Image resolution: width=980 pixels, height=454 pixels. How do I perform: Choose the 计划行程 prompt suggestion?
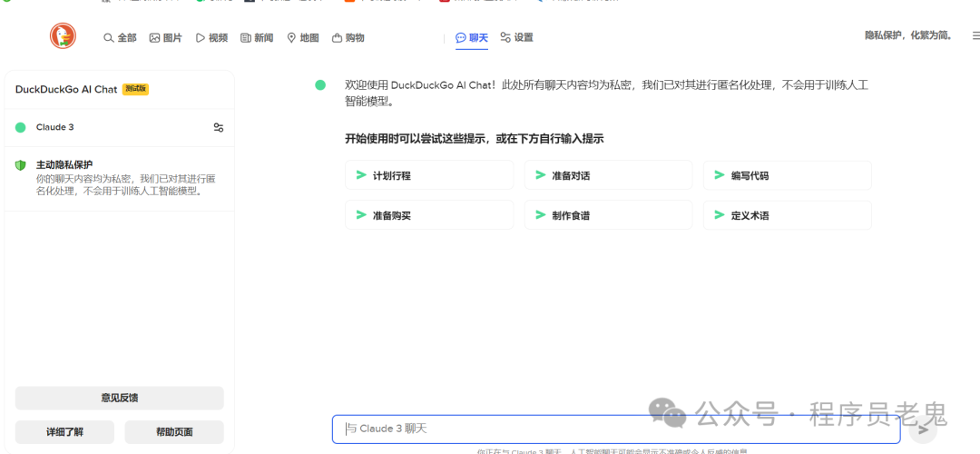(429, 175)
